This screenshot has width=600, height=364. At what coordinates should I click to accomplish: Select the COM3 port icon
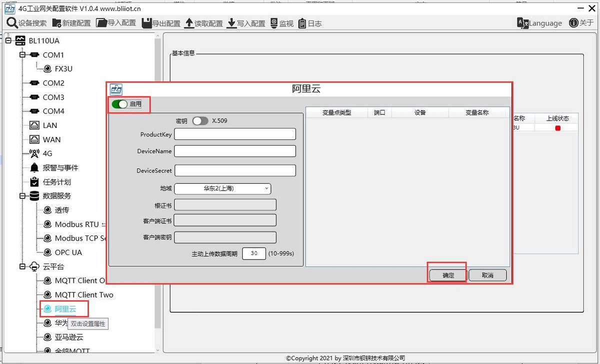tap(34, 97)
